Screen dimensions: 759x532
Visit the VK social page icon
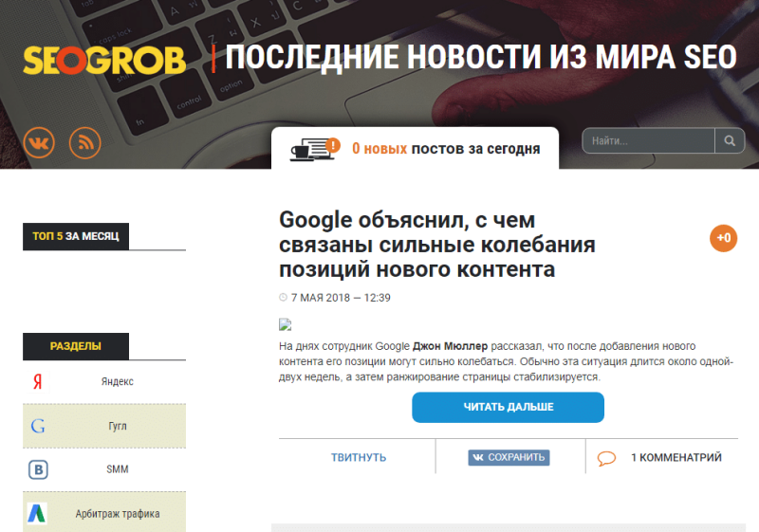[39, 142]
